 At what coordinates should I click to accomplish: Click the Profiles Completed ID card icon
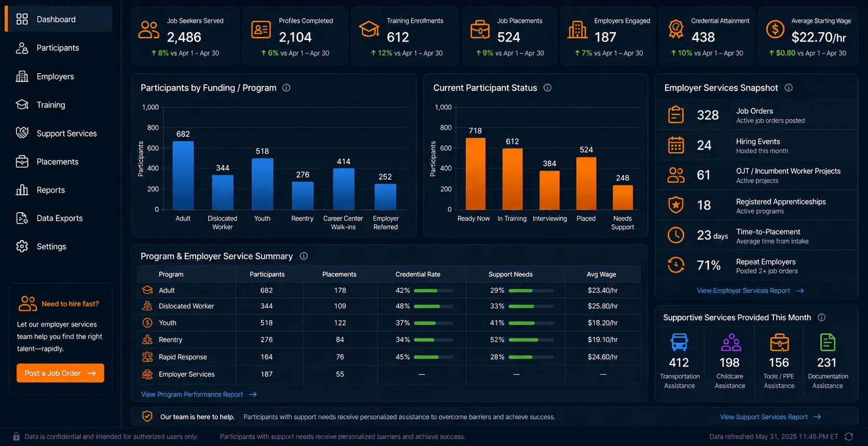click(x=261, y=30)
